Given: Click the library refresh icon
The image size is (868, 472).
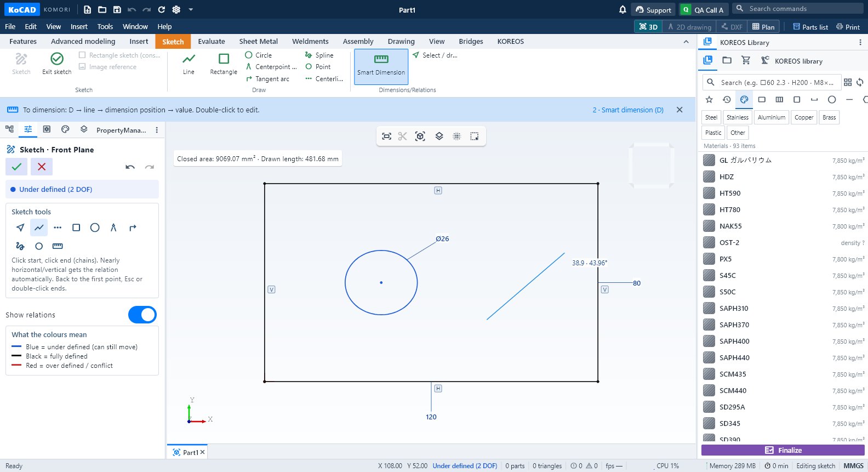Looking at the screenshot, I should click(860, 82).
